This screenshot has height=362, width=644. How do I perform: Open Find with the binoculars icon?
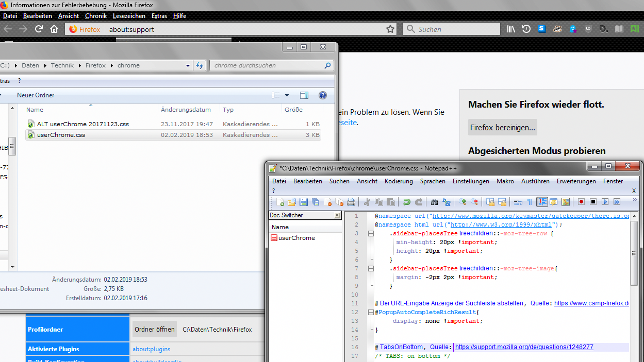[434, 202]
